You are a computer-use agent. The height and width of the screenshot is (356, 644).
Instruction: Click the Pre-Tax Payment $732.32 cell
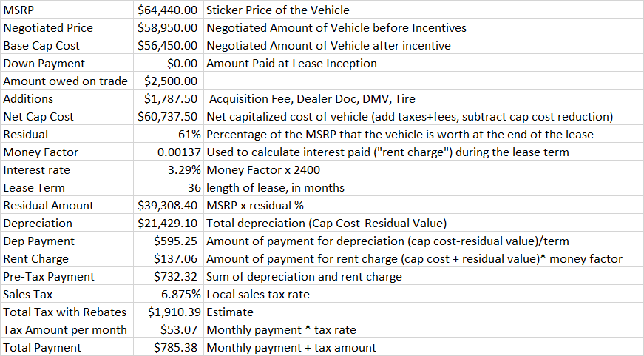pyautogui.click(x=169, y=276)
